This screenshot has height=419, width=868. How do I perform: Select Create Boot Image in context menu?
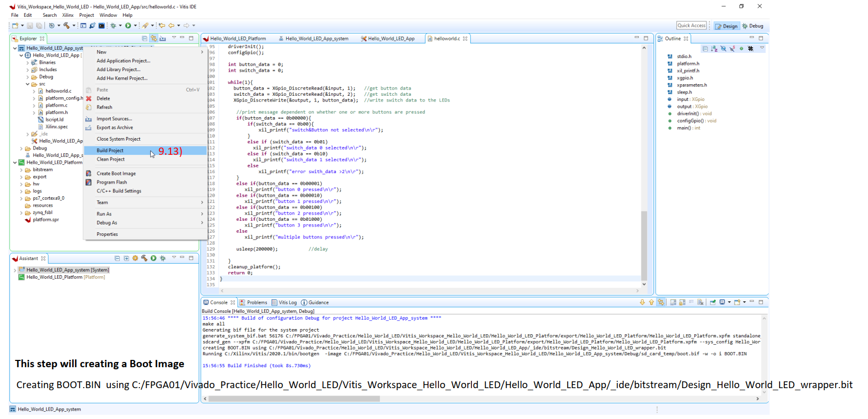145,174
